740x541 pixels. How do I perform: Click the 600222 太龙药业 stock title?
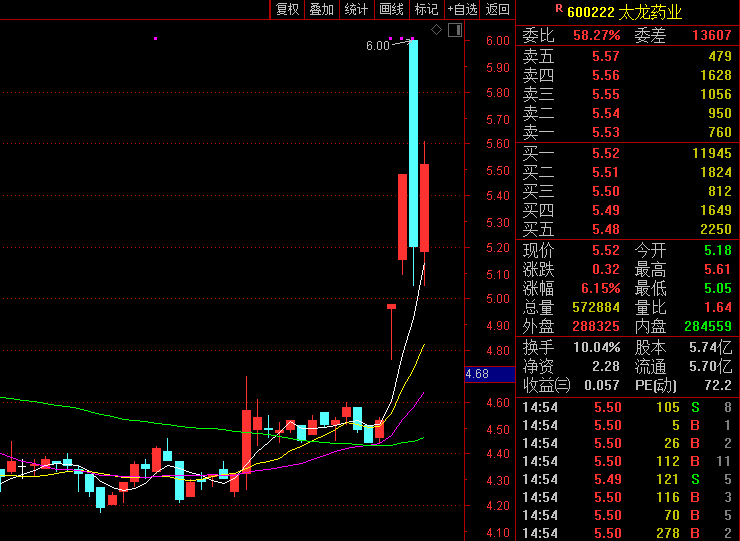point(624,12)
